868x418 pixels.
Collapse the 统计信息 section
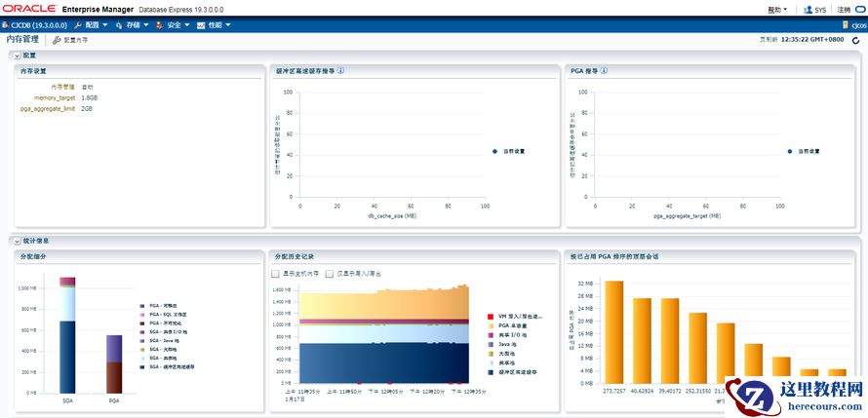[x=18, y=241]
